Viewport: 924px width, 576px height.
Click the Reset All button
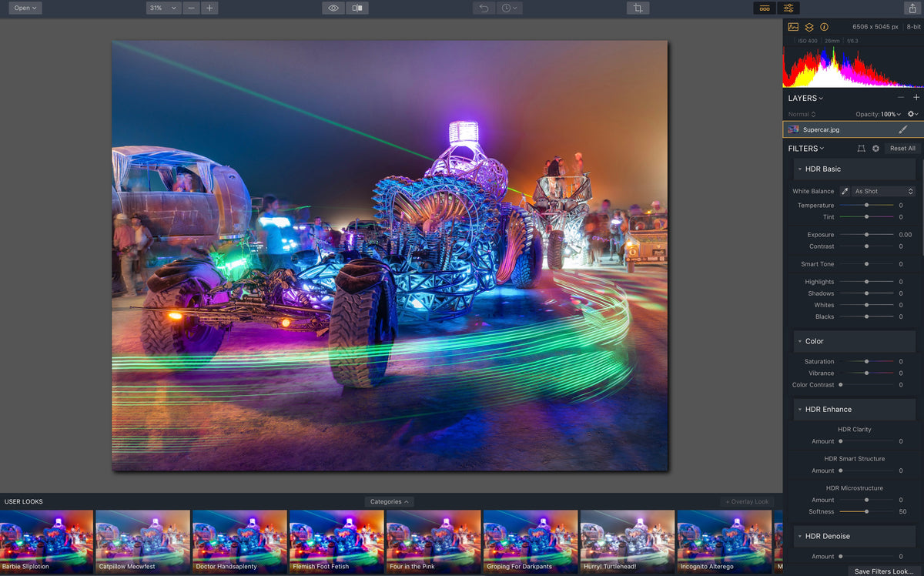pos(902,148)
